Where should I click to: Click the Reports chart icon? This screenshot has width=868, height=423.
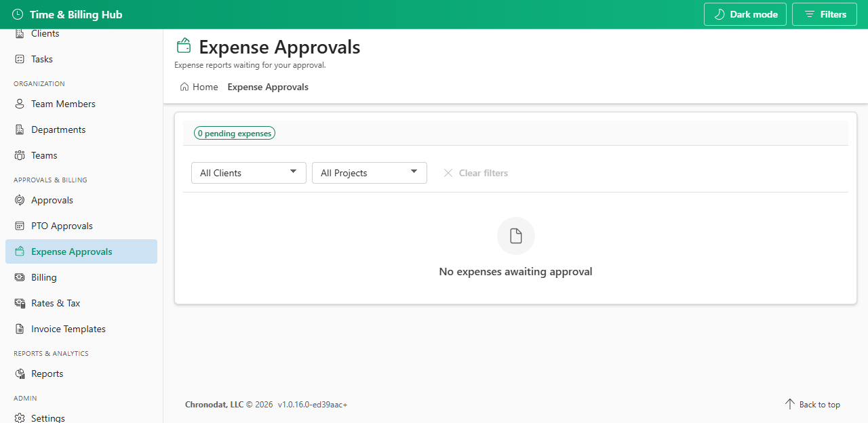point(20,374)
